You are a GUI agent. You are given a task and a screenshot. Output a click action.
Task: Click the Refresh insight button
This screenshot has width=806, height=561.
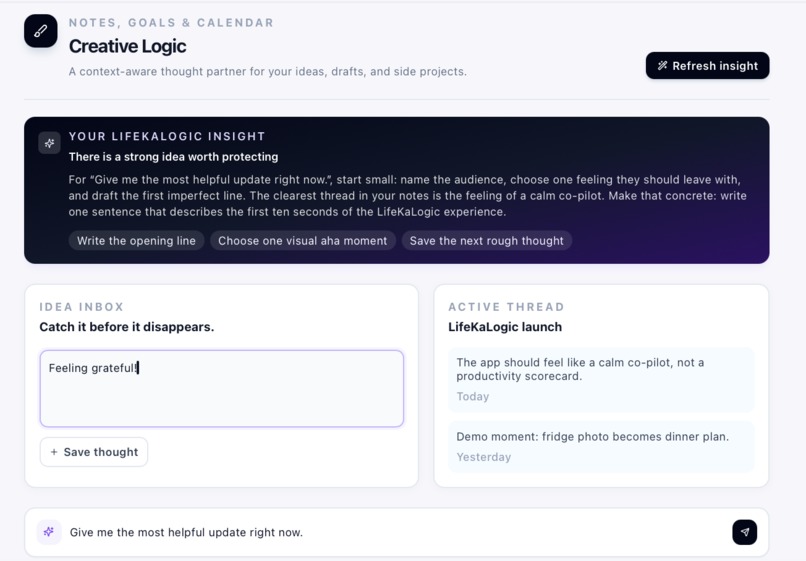point(707,65)
